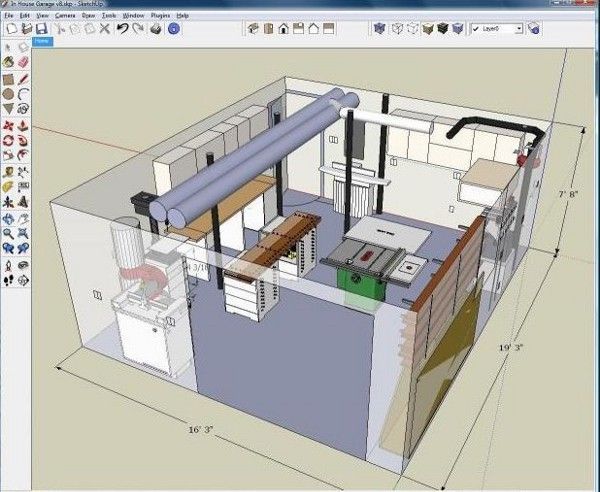Switch to Right view
Image resolution: width=600 pixels, height=492 pixels.
pyautogui.click(x=298, y=29)
